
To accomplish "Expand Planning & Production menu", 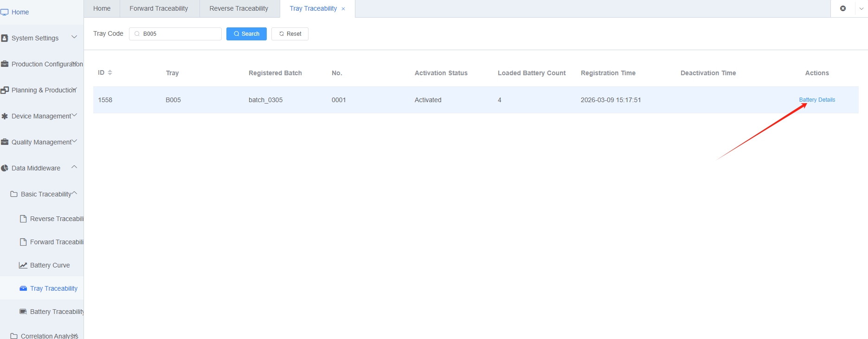I will tap(74, 89).
